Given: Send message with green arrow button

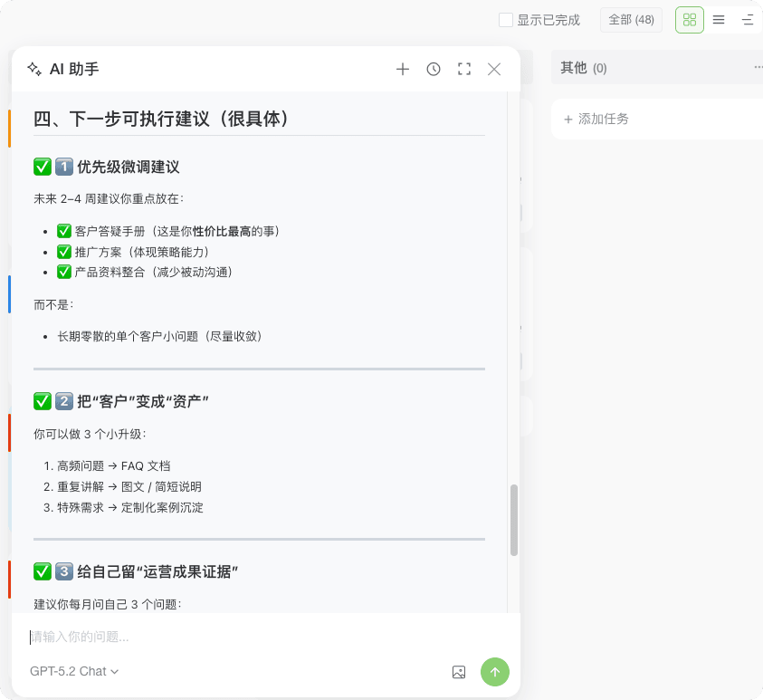Looking at the screenshot, I should [x=494, y=672].
